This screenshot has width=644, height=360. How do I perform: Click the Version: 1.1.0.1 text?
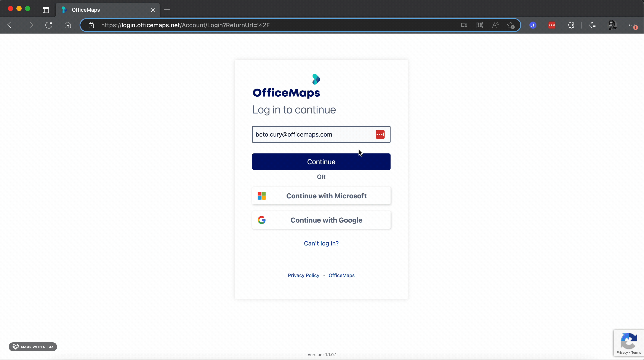pyautogui.click(x=322, y=355)
